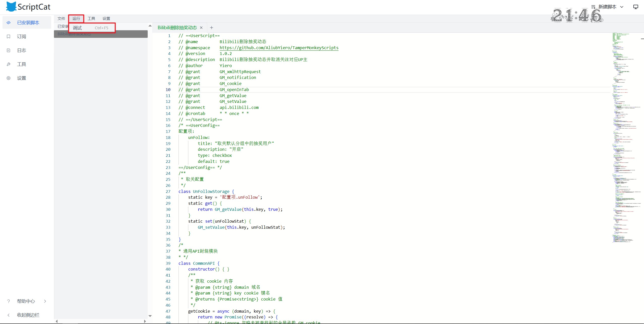
Task: Click the settings gear icon in sidebar
Action: pyautogui.click(x=9, y=78)
